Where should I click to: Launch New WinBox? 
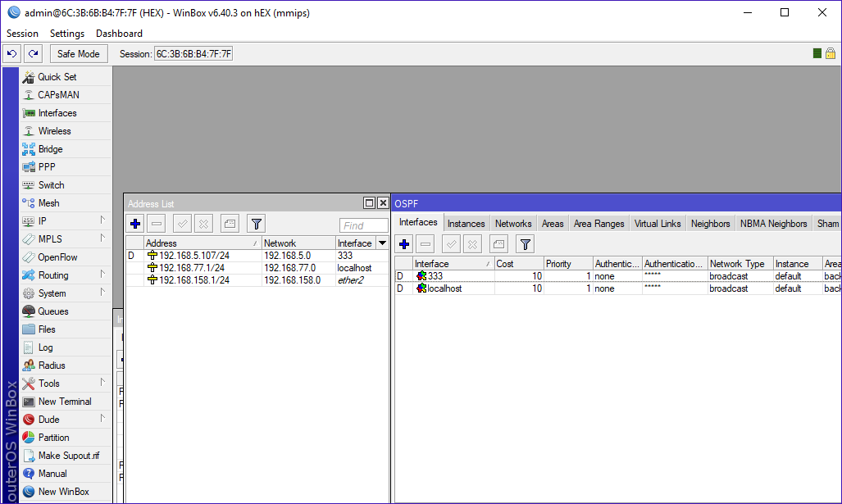66,492
